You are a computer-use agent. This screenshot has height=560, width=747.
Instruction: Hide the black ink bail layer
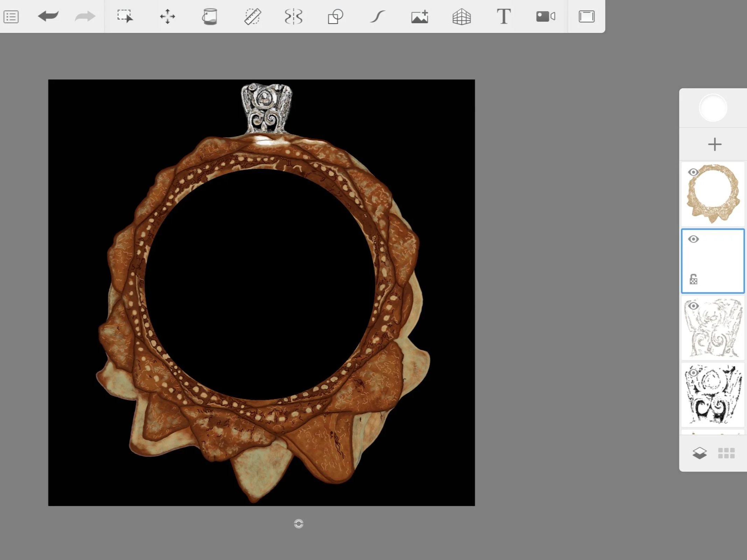pyautogui.click(x=693, y=373)
